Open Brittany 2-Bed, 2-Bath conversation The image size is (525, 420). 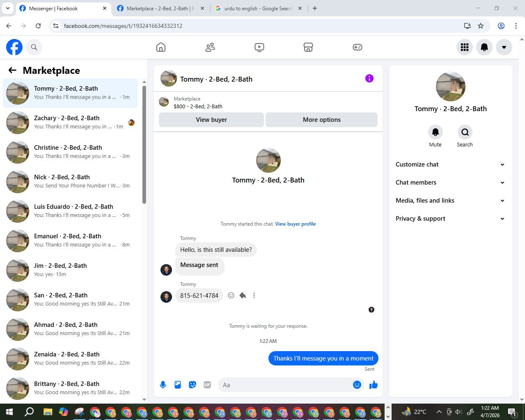point(71,388)
